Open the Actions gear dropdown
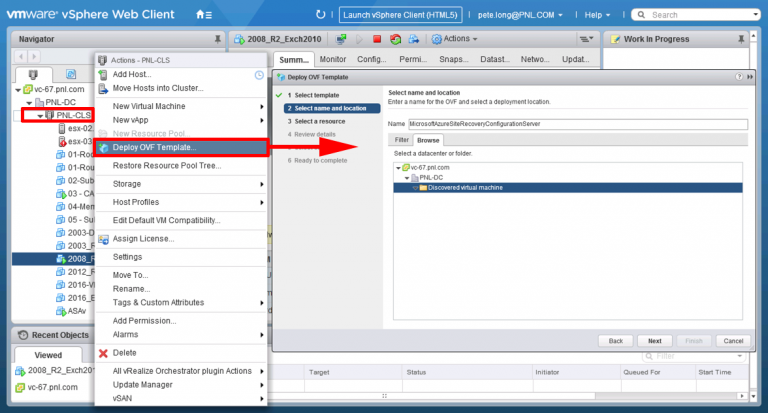 tap(454, 39)
